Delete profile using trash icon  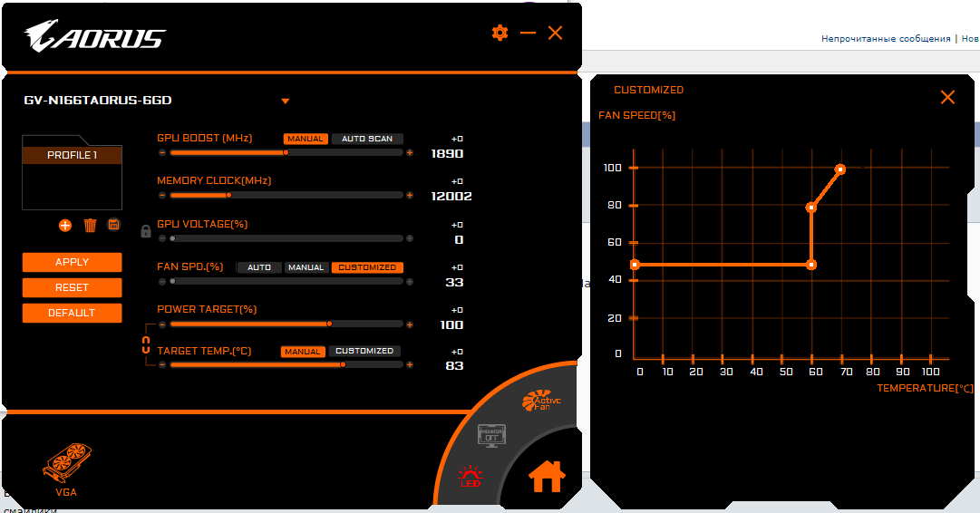90,225
